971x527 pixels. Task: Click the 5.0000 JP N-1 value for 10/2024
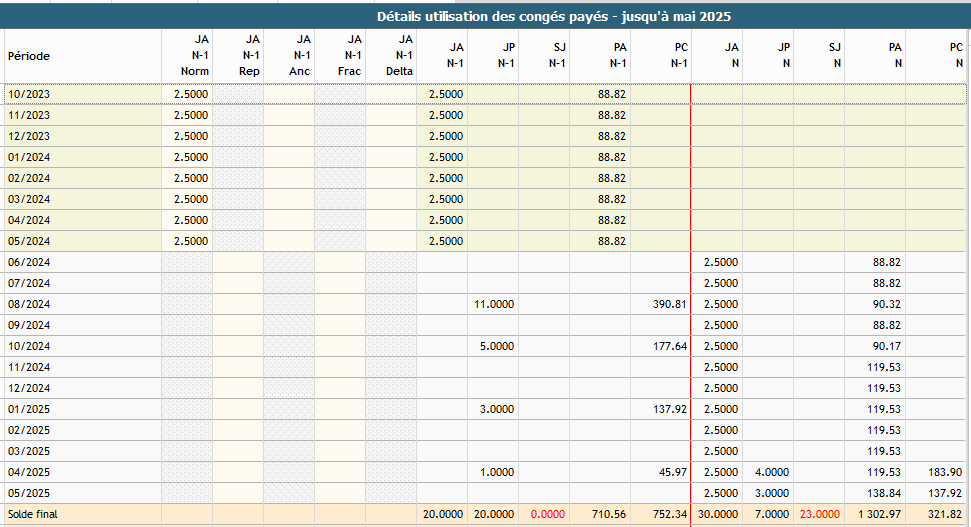pyautogui.click(x=497, y=347)
